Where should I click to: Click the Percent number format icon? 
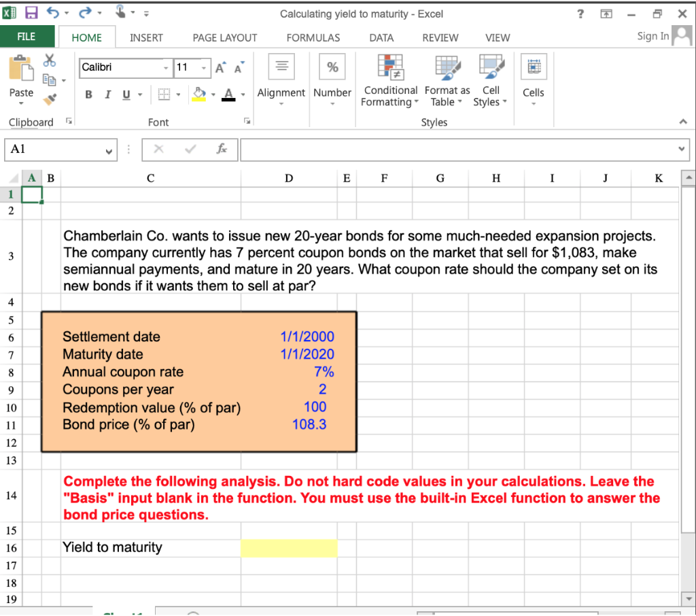click(332, 66)
